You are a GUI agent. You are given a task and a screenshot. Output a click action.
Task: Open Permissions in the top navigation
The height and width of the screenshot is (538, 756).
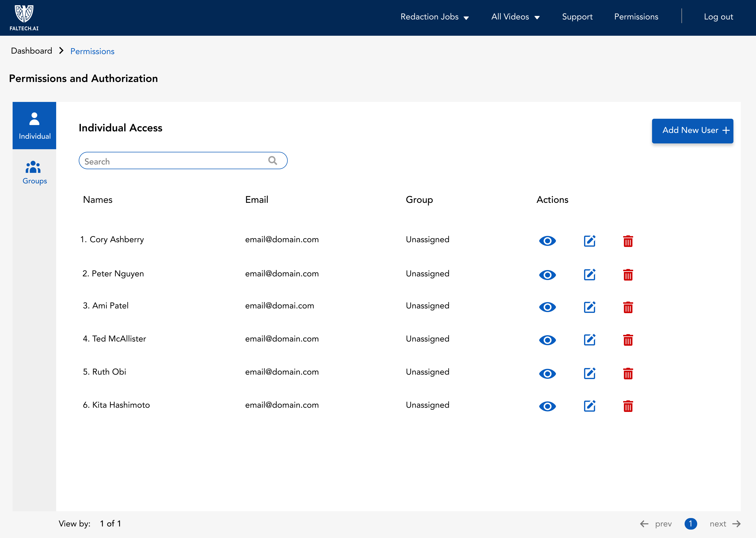[x=636, y=17]
